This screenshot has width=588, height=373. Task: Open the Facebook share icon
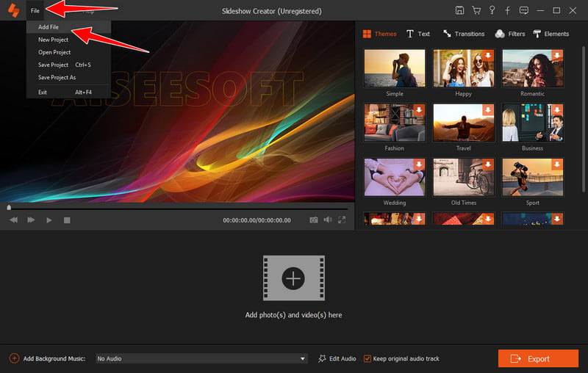pyautogui.click(x=507, y=11)
